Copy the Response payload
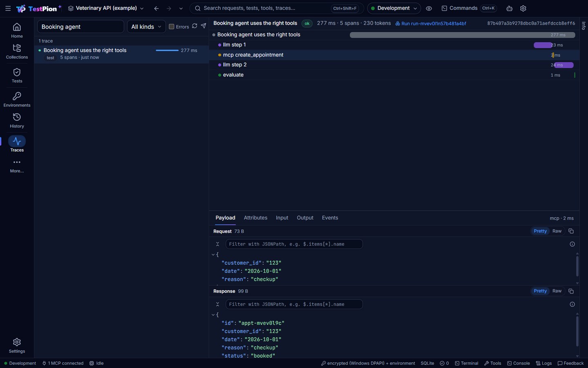 [x=571, y=291]
